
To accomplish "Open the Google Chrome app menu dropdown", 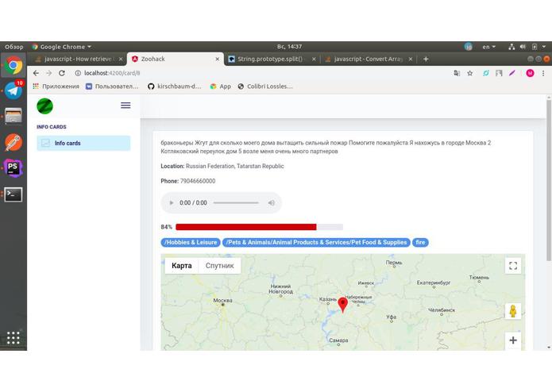I will (x=61, y=47).
